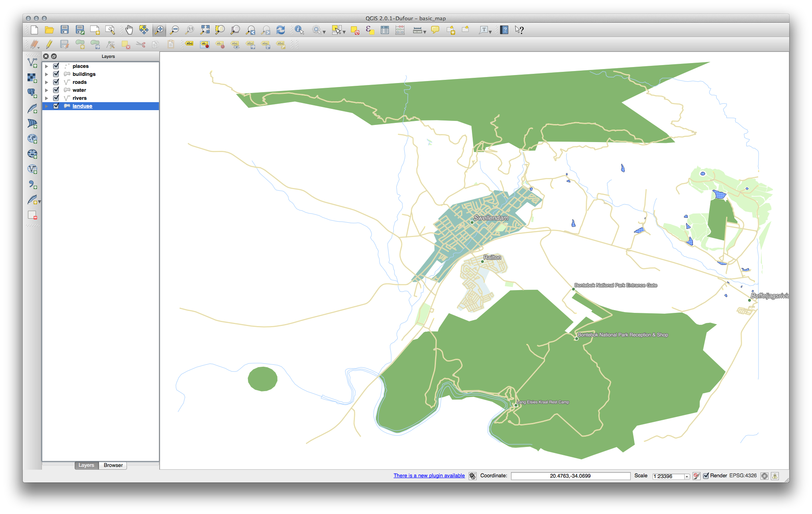Expand the places layer tree item
Image resolution: width=812 pixels, height=514 pixels.
(47, 66)
